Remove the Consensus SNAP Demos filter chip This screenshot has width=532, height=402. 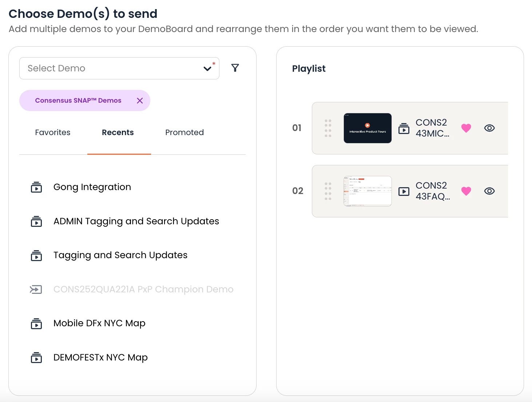click(x=140, y=100)
